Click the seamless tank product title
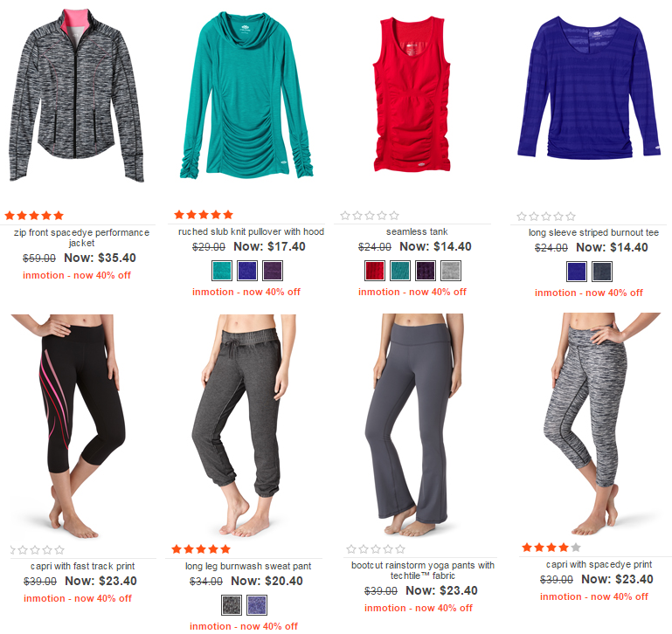The width and height of the screenshot is (672, 634). point(417,231)
